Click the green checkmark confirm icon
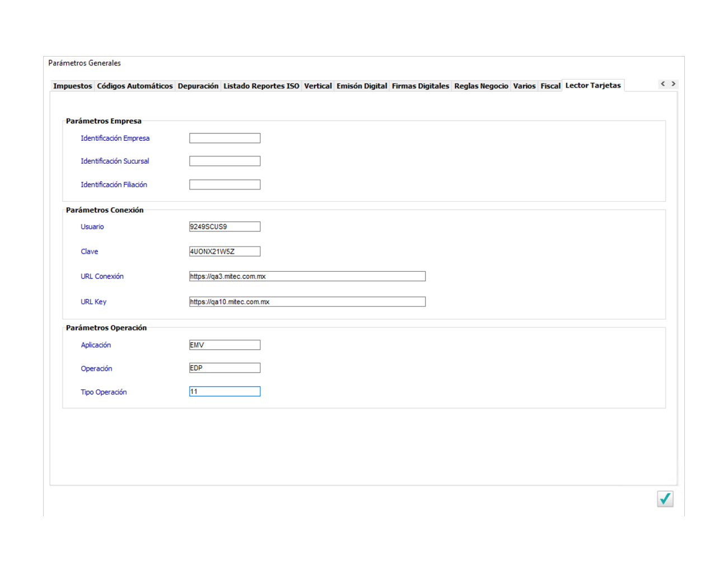728x575 pixels. (x=665, y=498)
